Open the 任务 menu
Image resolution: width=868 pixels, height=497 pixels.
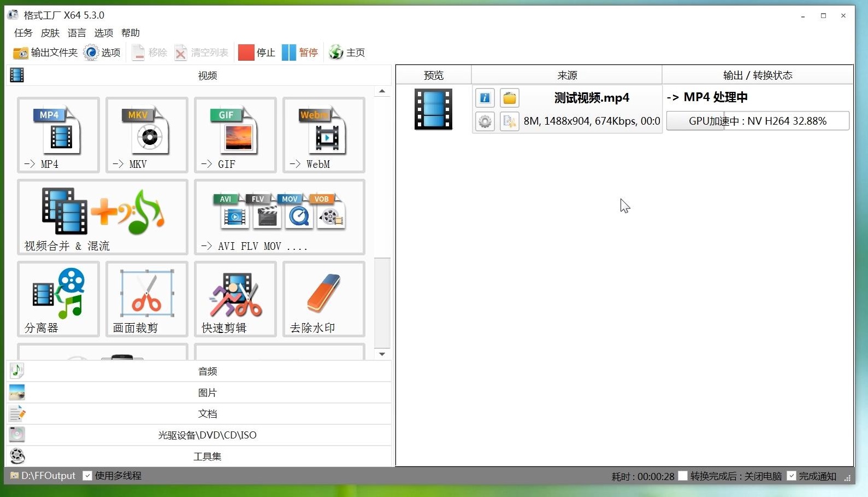[x=23, y=33]
